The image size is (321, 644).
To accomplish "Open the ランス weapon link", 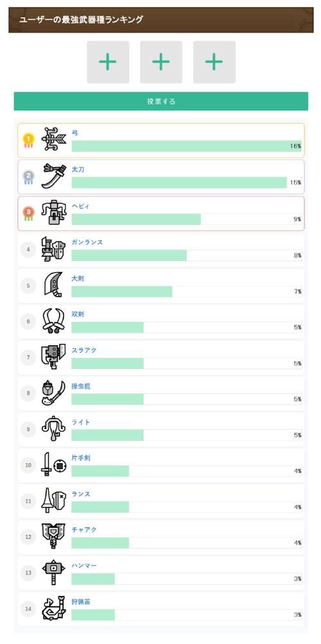I will pos(81,494).
